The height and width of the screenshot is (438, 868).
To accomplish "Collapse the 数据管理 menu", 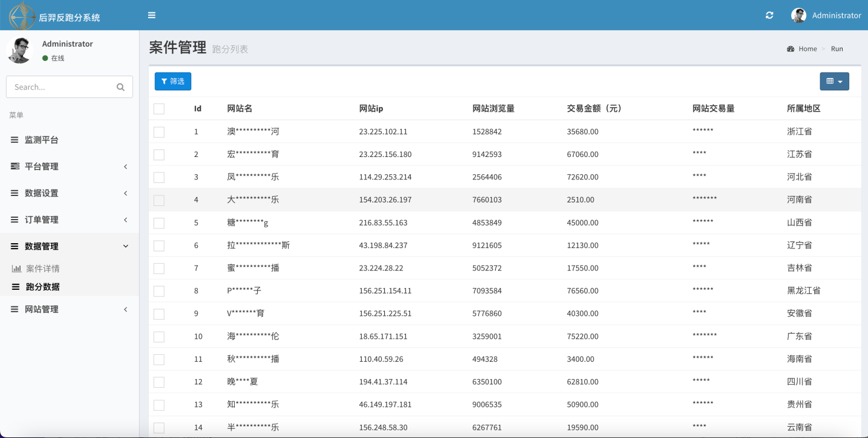I will tap(69, 246).
